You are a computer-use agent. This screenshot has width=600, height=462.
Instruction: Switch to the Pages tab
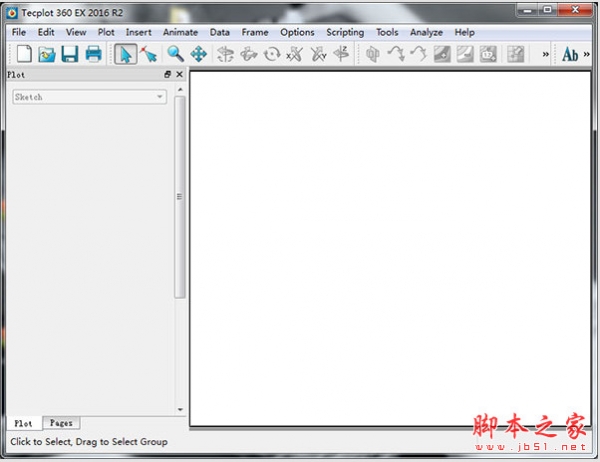pyautogui.click(x=61, y=423)
